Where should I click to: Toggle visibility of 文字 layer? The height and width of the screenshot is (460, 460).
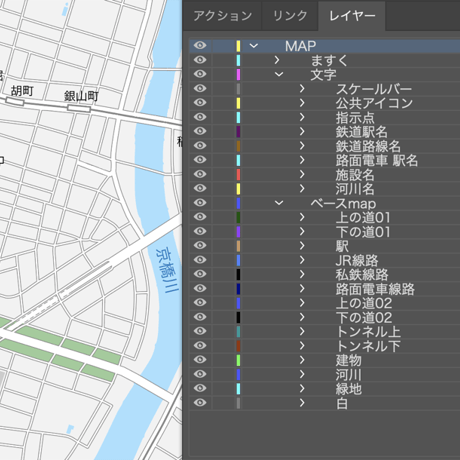(x=200, y=74)
